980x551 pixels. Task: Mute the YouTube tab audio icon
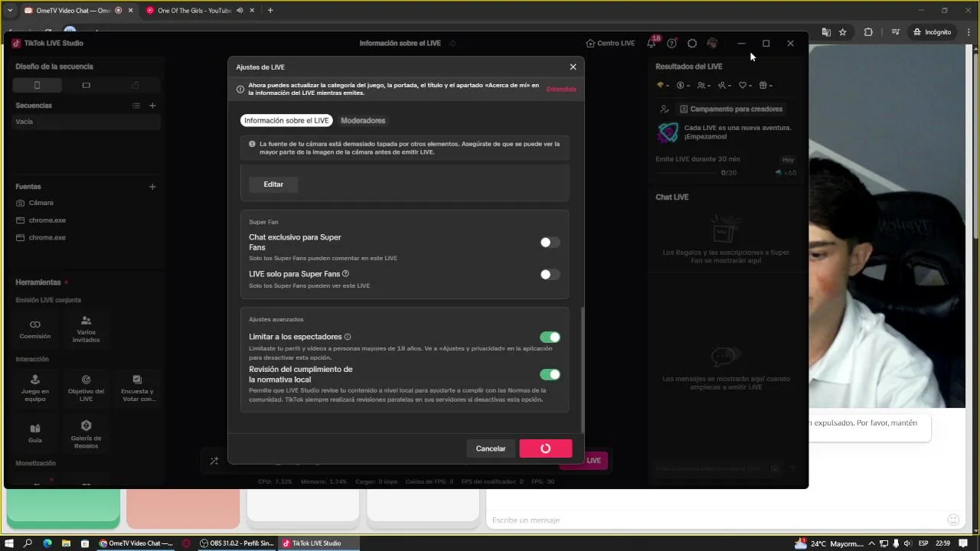click(x=240, y=11)
